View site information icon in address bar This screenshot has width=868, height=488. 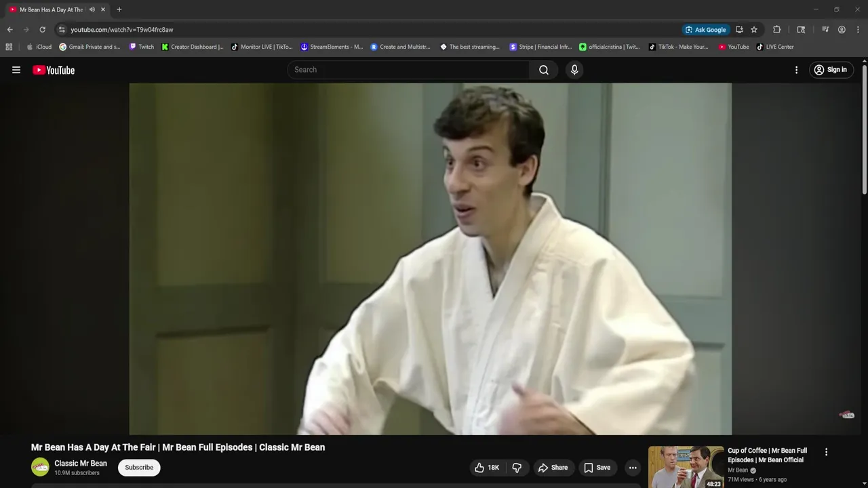point(62,30)
